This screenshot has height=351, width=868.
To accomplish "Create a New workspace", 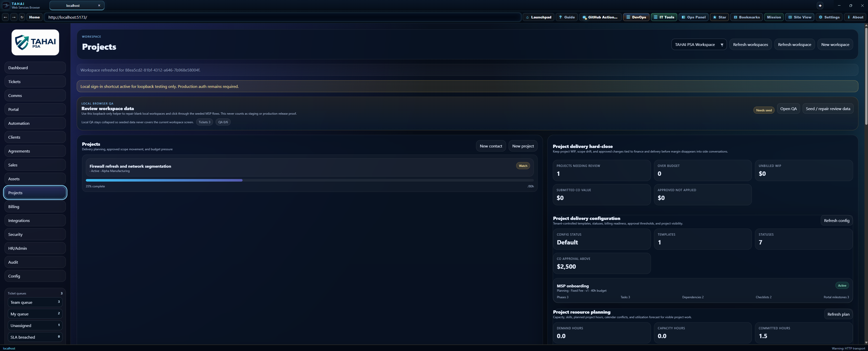I will click(835, 44).
